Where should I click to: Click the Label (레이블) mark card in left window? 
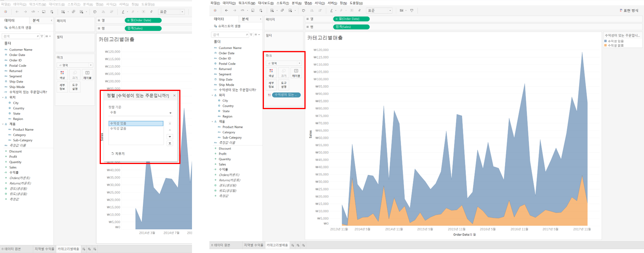pyautogui.click(x=88, y=74)
